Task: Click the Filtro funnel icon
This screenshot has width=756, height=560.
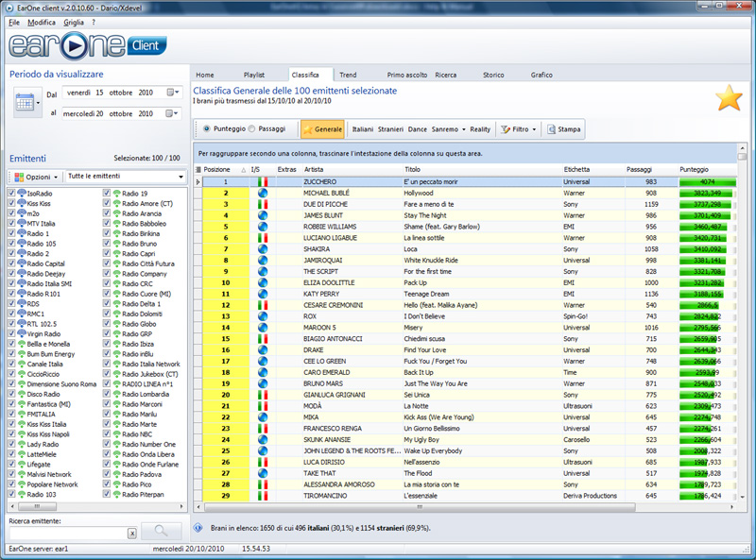Action: [x=506, y=129]
